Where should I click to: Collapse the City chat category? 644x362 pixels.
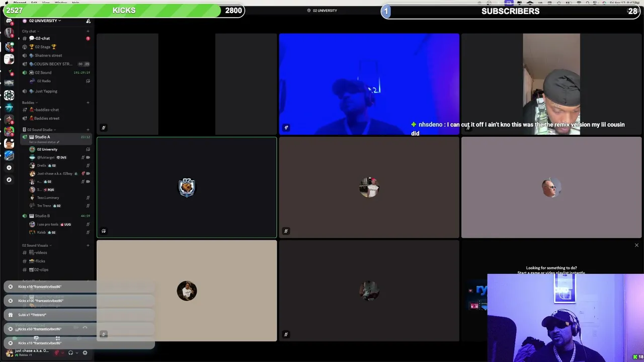click(30, 31)
